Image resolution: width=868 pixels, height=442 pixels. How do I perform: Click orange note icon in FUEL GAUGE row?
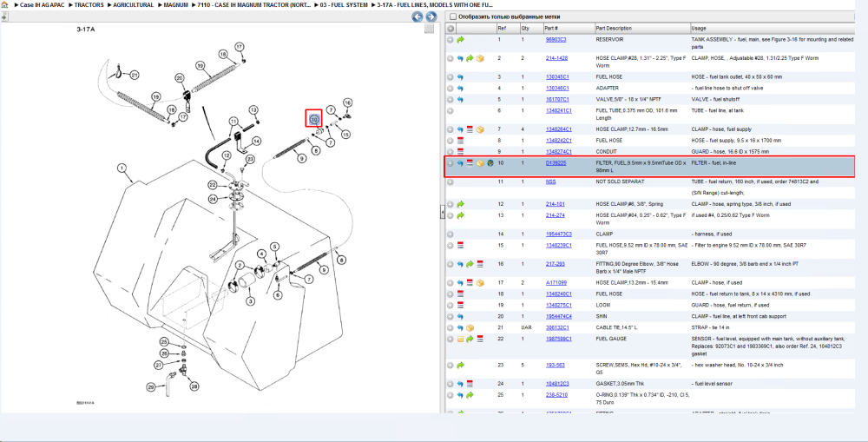460,339
